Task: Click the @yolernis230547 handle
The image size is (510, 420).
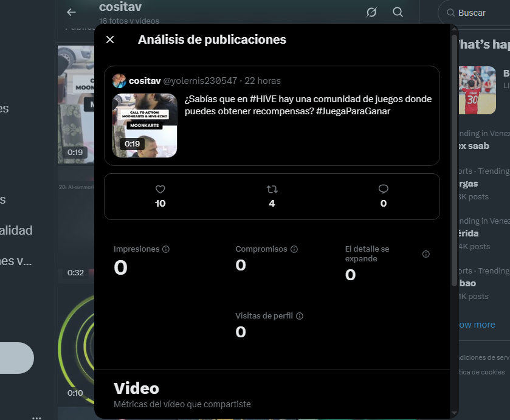Action: point(200,81)
